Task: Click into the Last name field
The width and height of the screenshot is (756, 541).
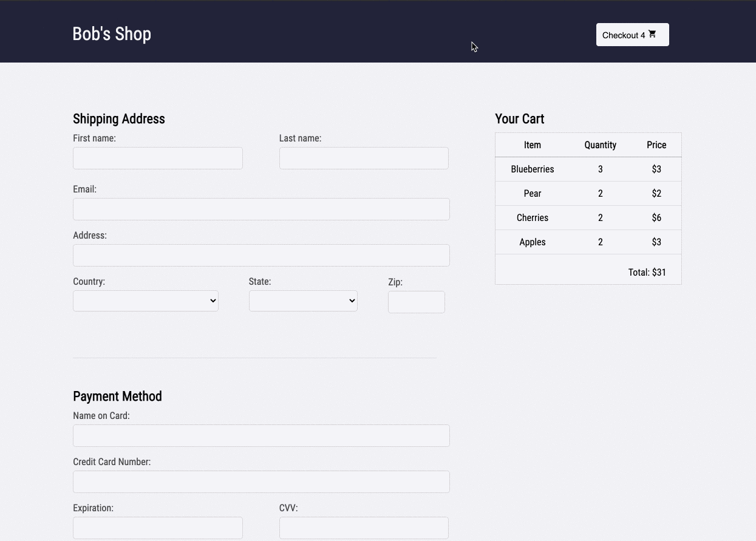Action: [364, 158]
